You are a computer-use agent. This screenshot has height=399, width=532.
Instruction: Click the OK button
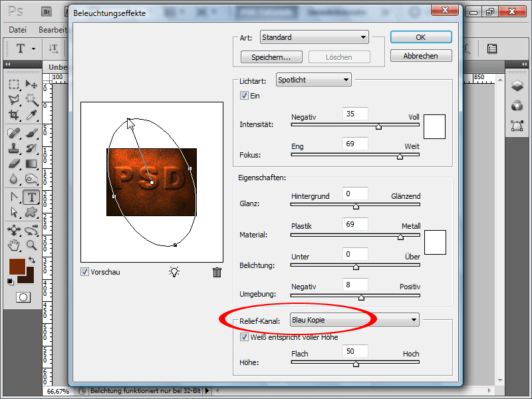421,37
